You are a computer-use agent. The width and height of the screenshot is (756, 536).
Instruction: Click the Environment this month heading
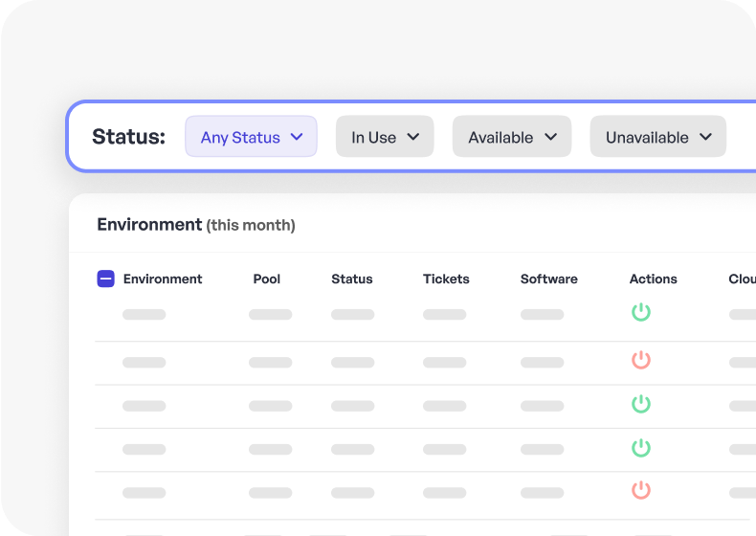click(x=196, y=225)
